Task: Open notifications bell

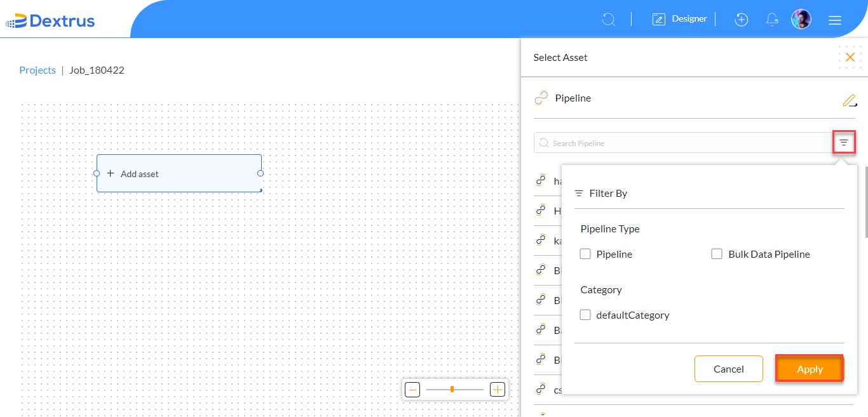Action: [772, 20]
